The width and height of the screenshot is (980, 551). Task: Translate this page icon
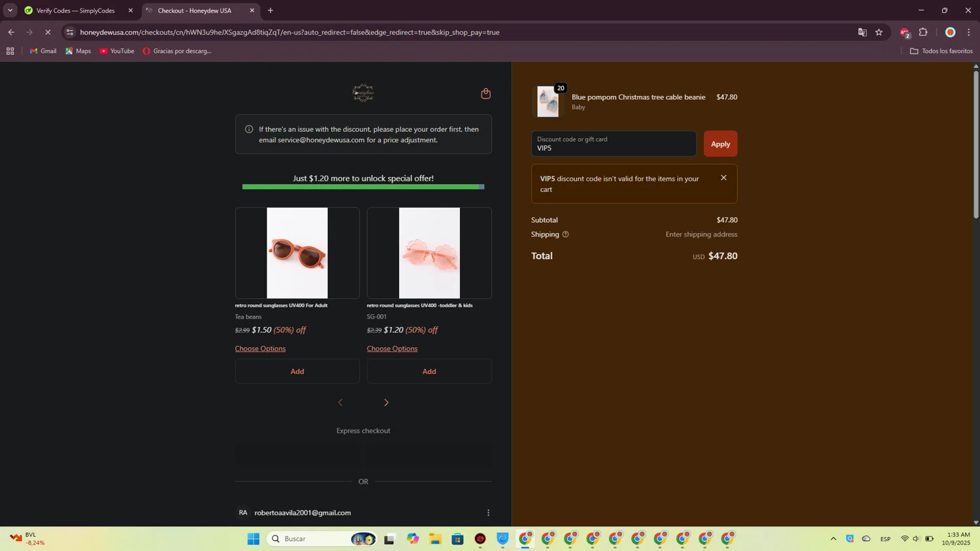[x=862, y=32]
